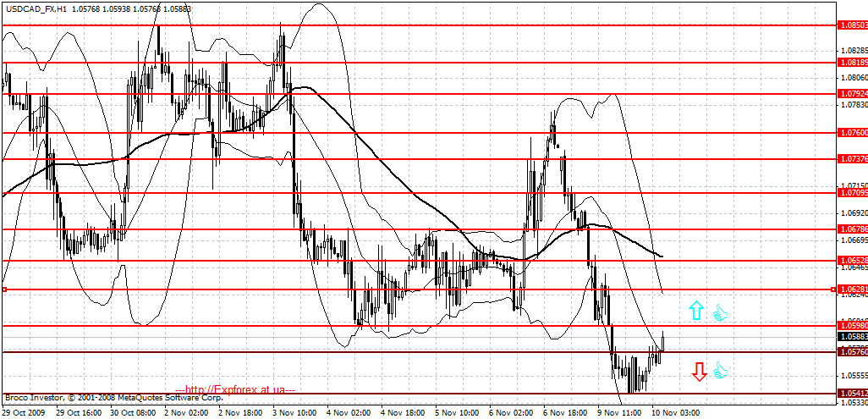Click the USDCAD_FX,H1 chart title

coord(33,8)
